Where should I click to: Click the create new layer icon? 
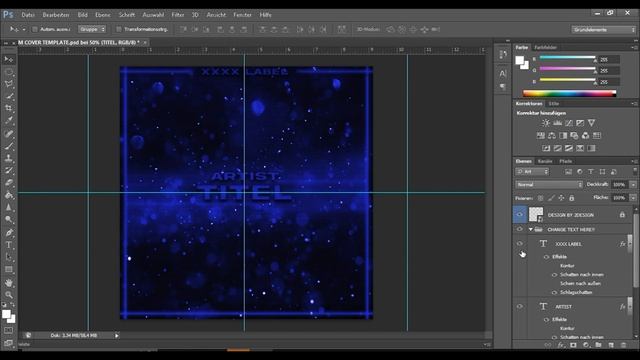coord(611,345)
